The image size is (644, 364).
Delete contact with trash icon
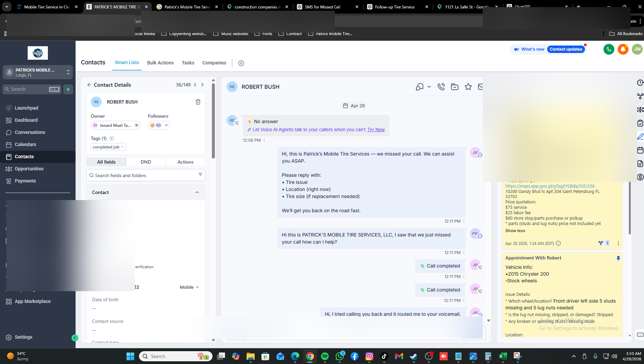coord(198,102)
